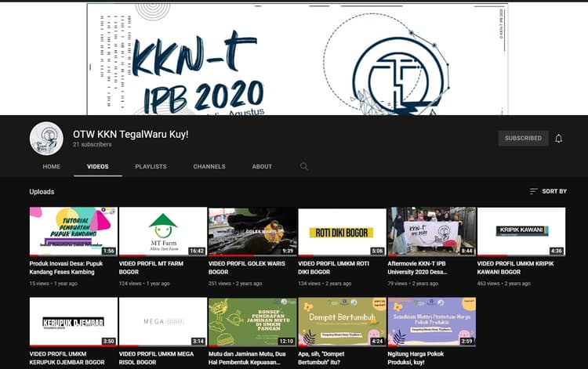
Task: Open the Roti Diki Bogor thumbnail
Action: [342, 232]
